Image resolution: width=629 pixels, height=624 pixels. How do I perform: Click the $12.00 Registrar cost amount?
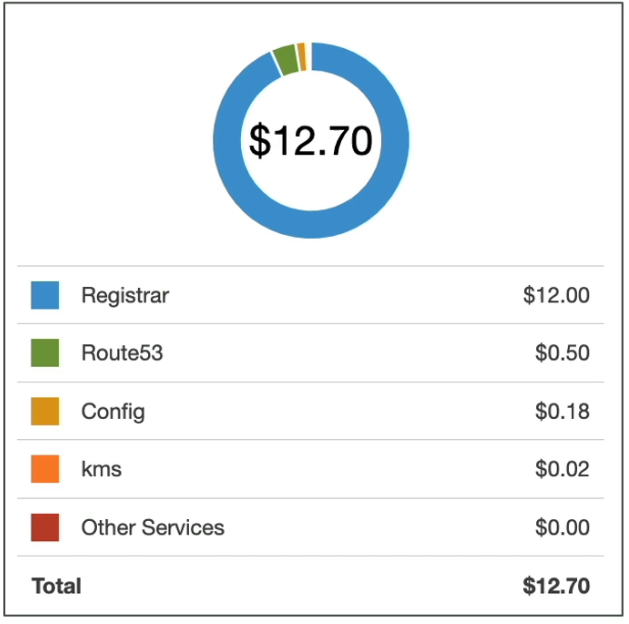click(x=556, y=295)
